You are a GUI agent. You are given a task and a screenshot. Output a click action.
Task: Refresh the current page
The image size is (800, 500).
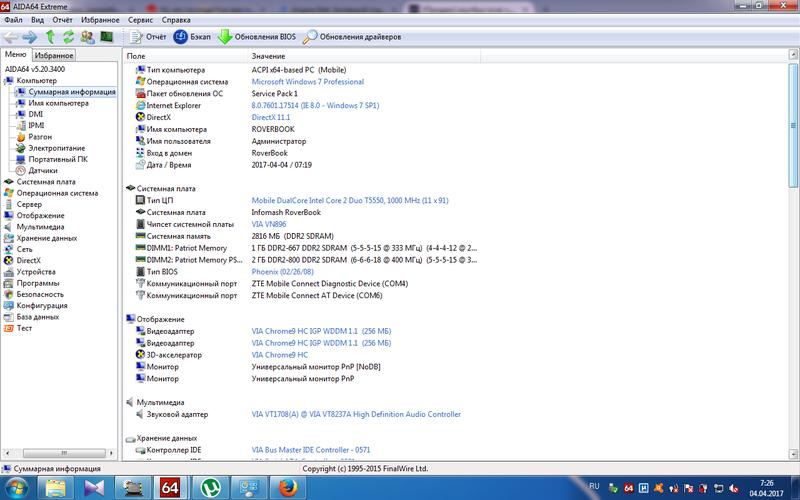point(68,37)
